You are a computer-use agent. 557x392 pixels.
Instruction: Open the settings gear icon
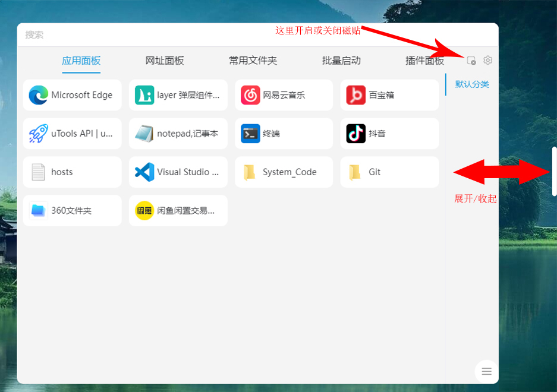pos(487,61)
